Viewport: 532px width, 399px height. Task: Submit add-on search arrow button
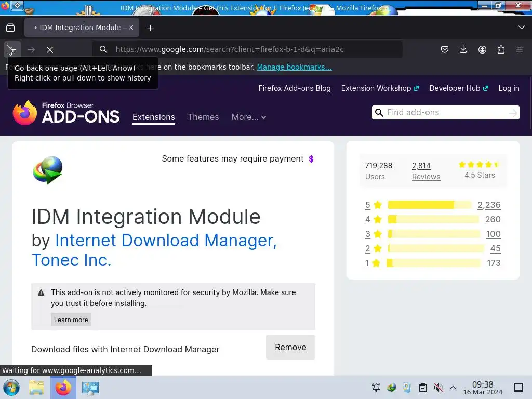coord(513,113)
